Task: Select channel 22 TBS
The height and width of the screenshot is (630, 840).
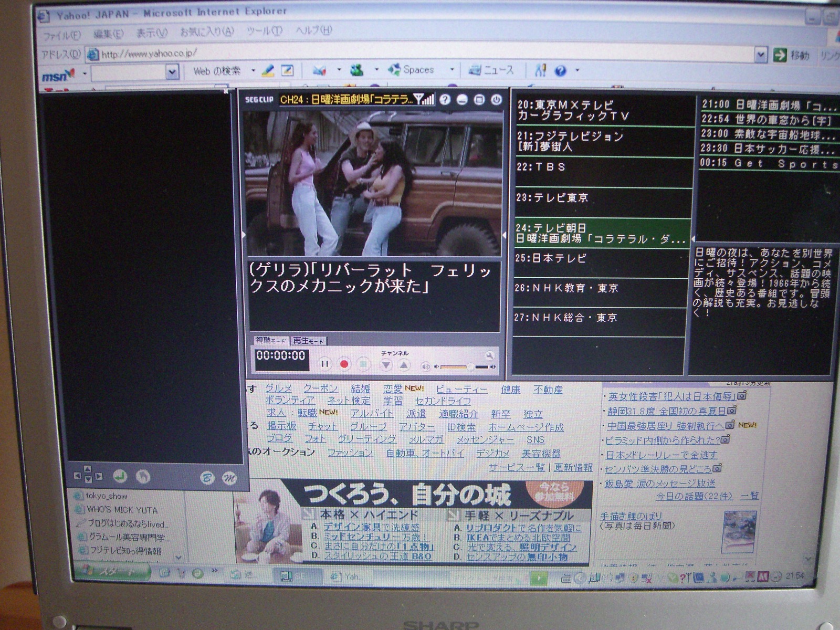Action: point(604,173)
